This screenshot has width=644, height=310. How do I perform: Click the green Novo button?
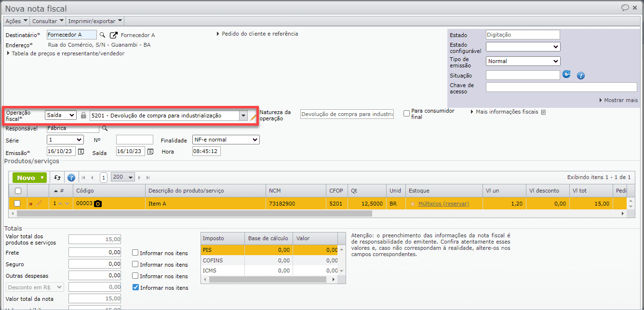point(29,178)
